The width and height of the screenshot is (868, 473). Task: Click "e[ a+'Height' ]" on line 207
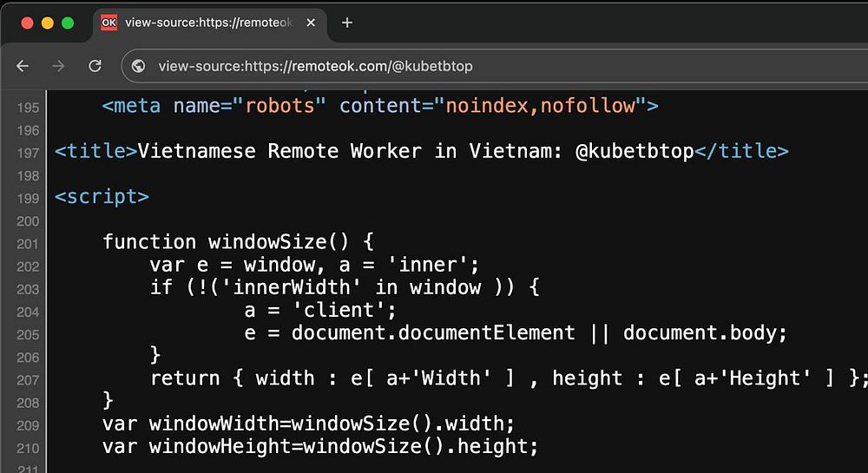[x=746, y=378]
